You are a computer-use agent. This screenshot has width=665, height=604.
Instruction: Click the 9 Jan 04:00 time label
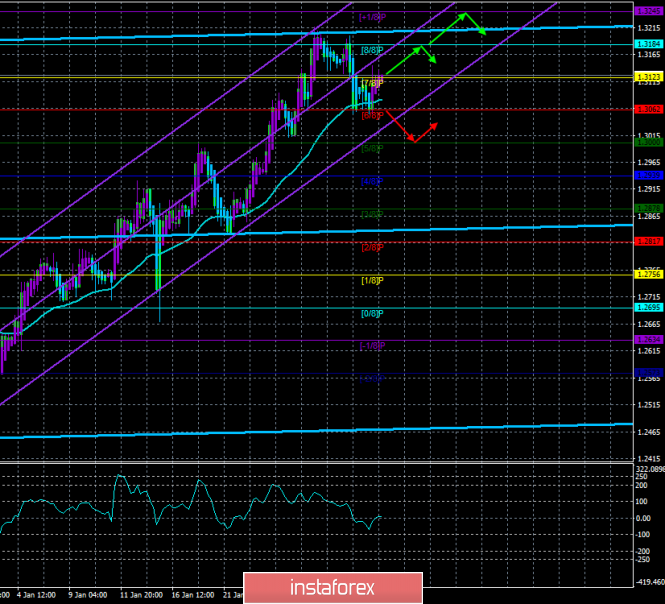click(x=88, y=595)
